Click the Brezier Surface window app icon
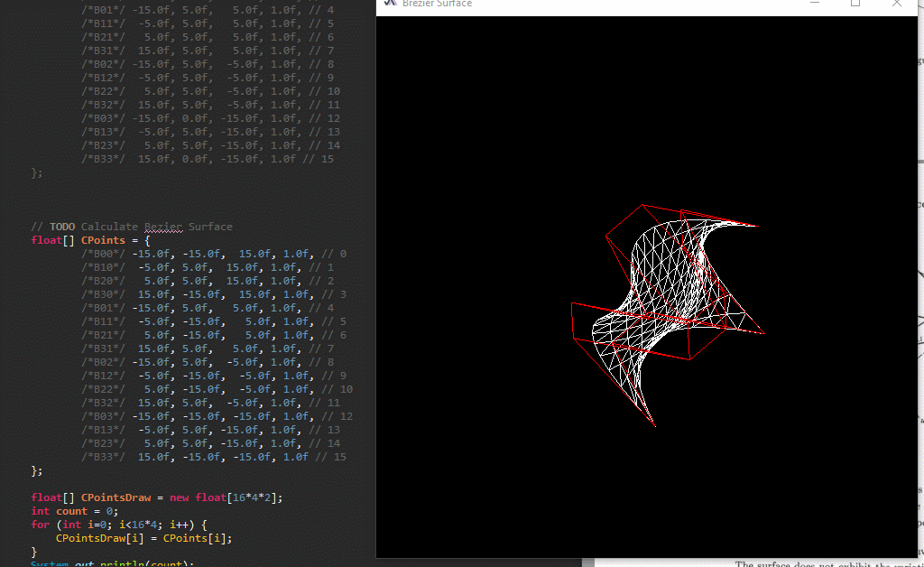The image size is (924, 567). (x=390, y=3)
